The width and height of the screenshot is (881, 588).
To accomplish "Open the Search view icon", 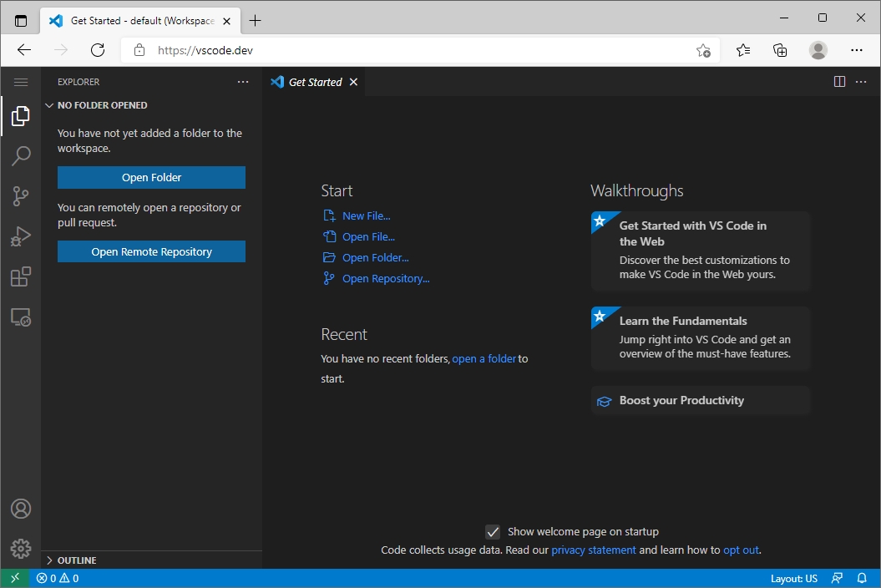I will click(x=21, y=156).
